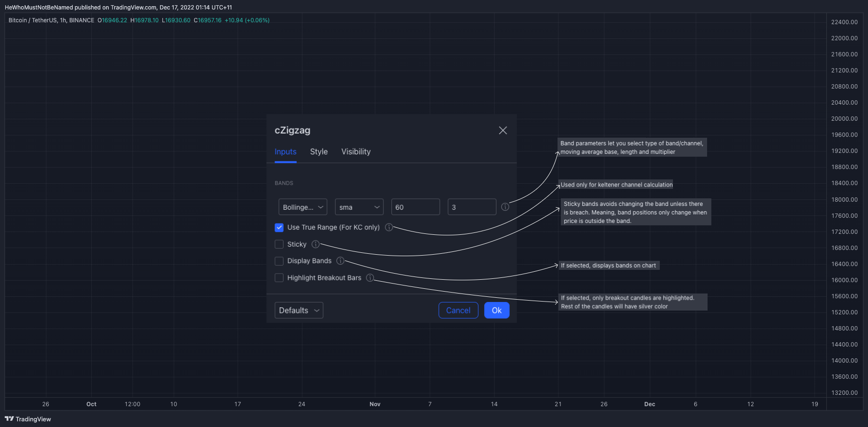Click the 16800.00 price axis label
868x427 pixels.
click(844, 248)
